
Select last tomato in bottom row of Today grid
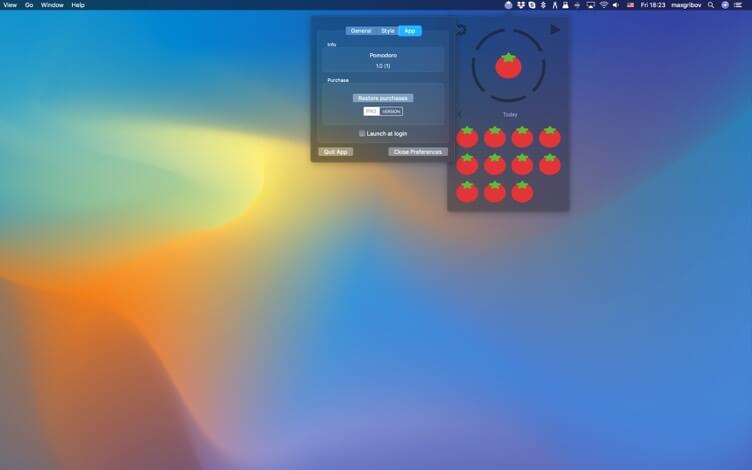[522, 192]
